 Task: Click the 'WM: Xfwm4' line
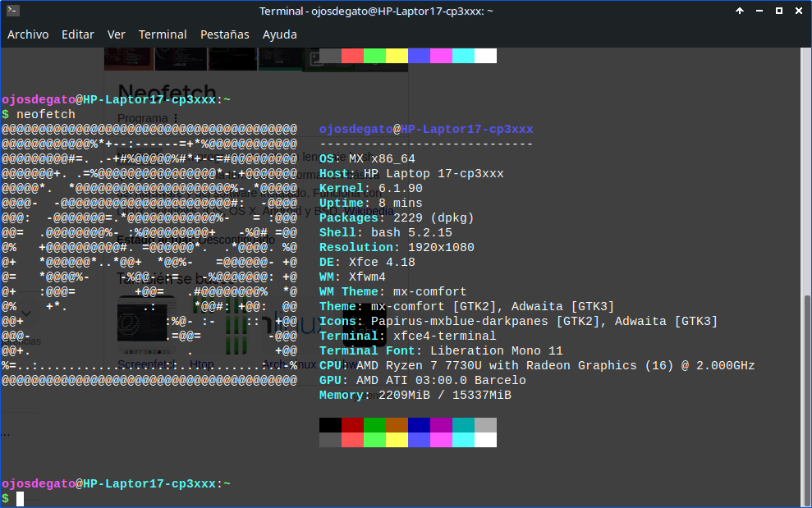point(353,277)
